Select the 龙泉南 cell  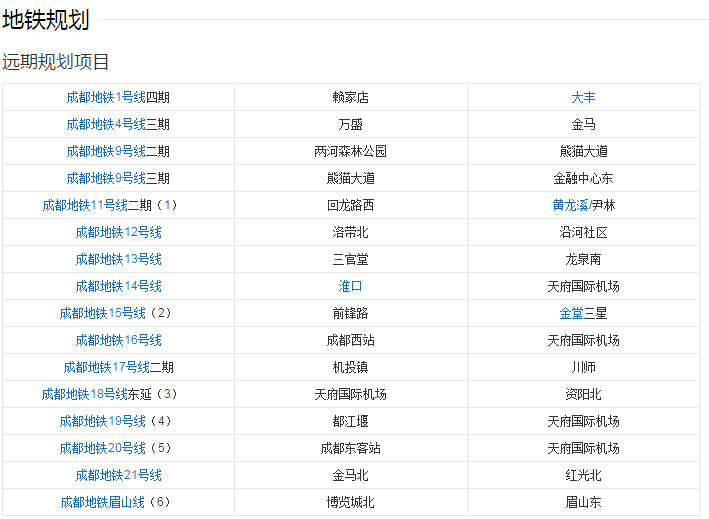(583, 260)
